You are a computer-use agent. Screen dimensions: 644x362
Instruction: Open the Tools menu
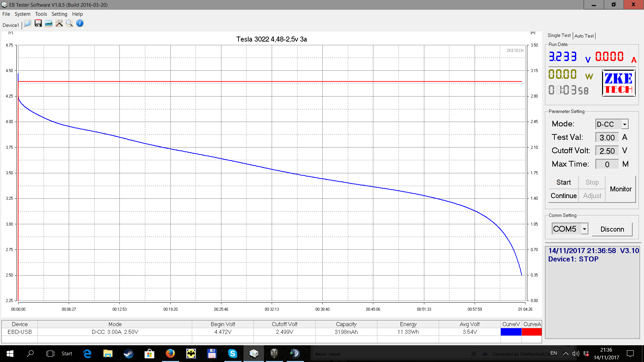click(x=41, y=14)
